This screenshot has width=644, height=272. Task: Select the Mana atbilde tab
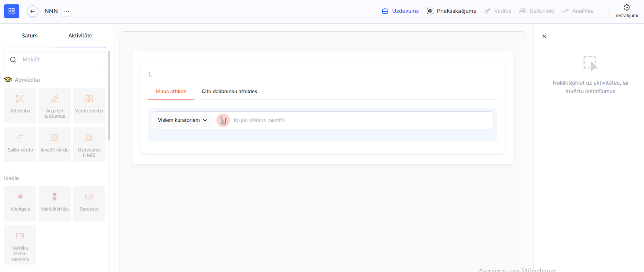point(171,92)
